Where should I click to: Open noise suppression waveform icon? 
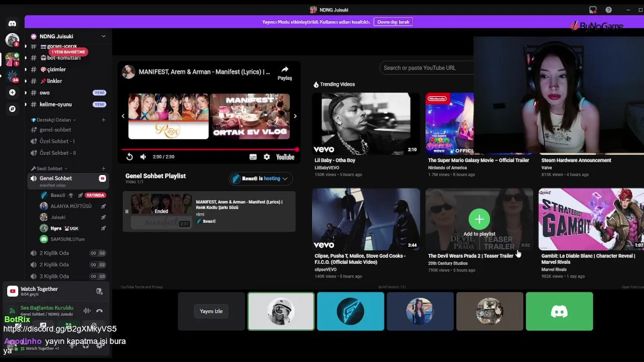click(87, 311)
